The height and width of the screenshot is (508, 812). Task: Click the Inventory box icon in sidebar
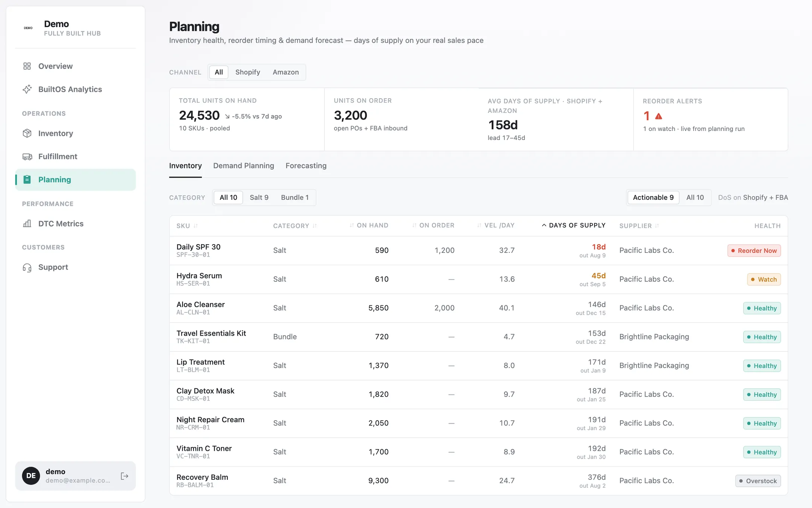click(x=27, y=133)
